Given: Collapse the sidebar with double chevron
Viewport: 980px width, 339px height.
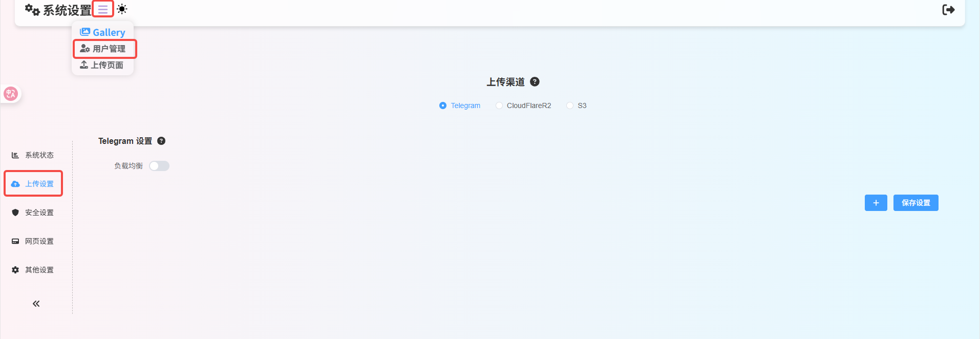Looking at the screenshot, I should click(x=36, y=304).
